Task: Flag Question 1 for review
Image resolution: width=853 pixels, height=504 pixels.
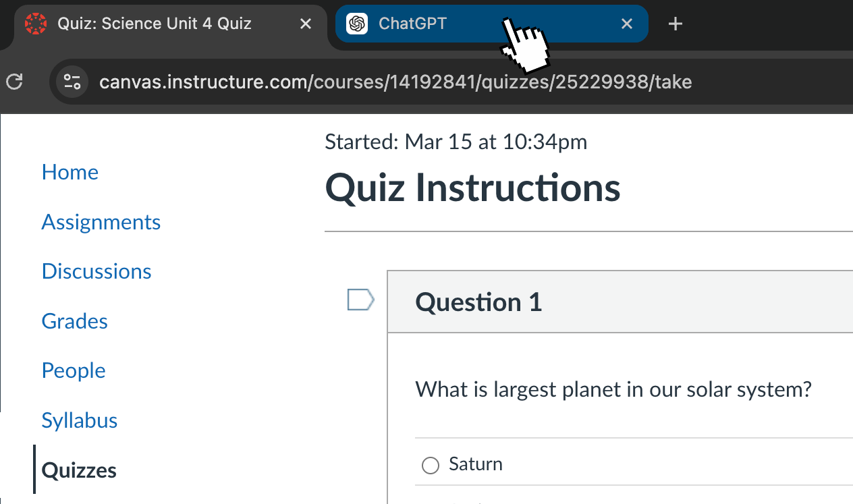Action: [x=360, y=300]
